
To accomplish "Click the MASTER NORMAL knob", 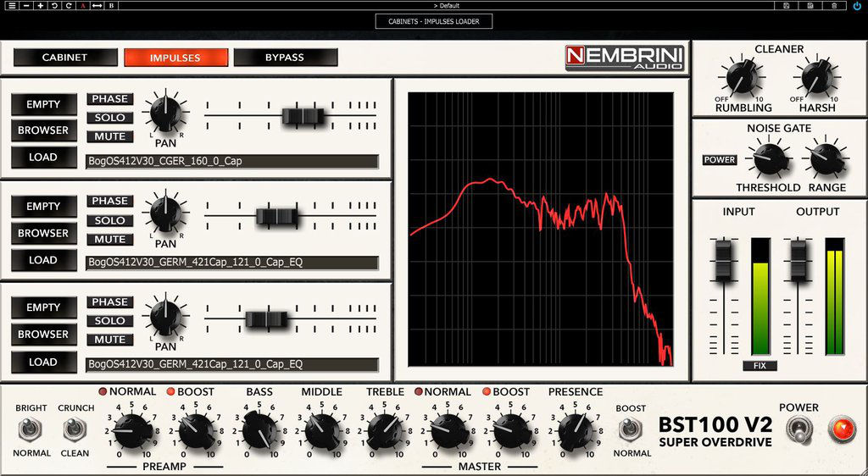I will pos(448,430).
